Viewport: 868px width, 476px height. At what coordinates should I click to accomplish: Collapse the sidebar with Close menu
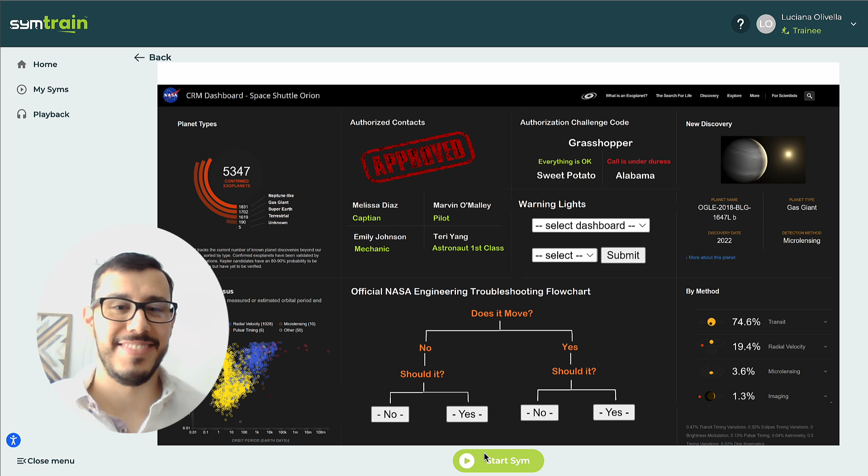click(x=46, y=461)
